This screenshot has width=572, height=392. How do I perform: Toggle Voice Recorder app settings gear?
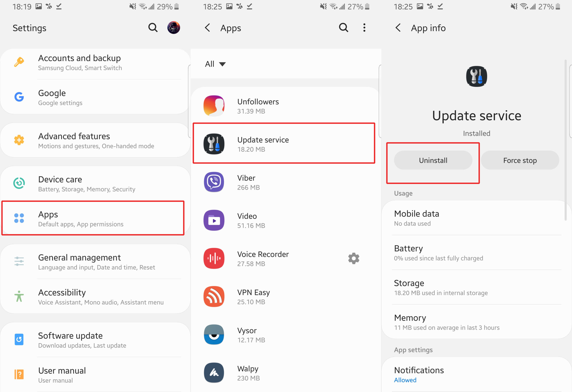354,259
